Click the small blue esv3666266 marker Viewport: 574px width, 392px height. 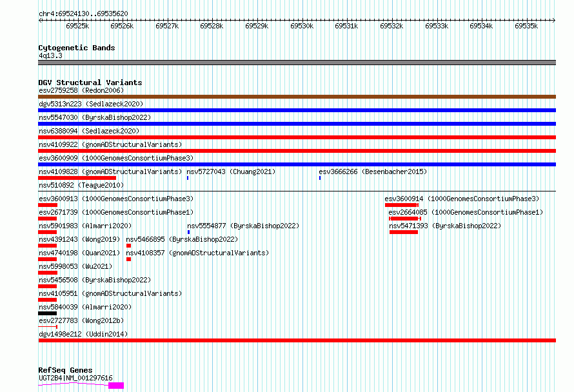[x=320, y=178]
